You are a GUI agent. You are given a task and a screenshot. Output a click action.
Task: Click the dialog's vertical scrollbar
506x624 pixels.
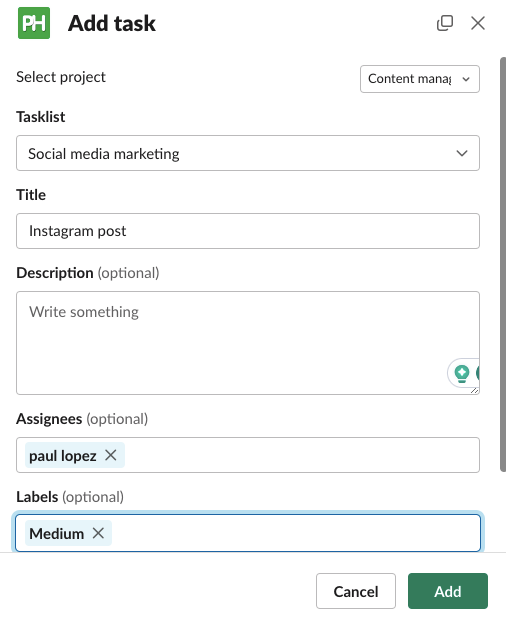[x=503, y=265]
